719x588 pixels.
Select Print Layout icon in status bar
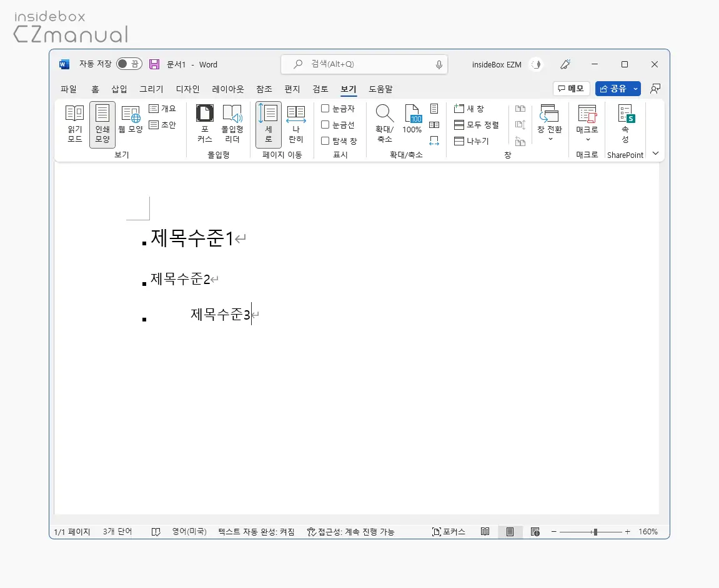point(510,532)
